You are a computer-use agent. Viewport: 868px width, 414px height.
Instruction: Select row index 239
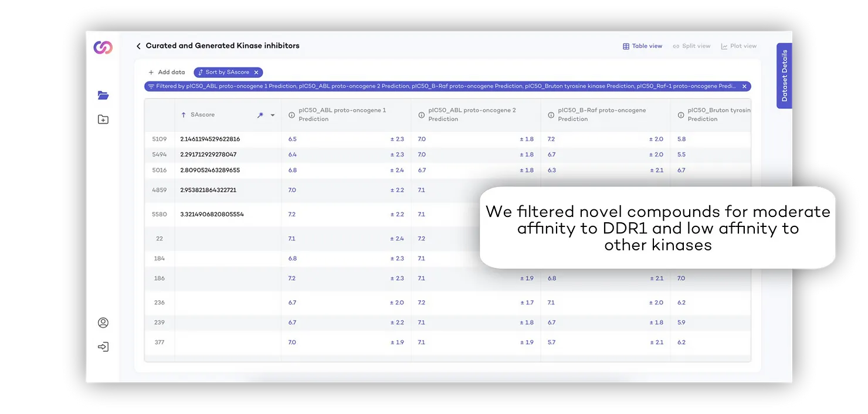click(160, 322)
